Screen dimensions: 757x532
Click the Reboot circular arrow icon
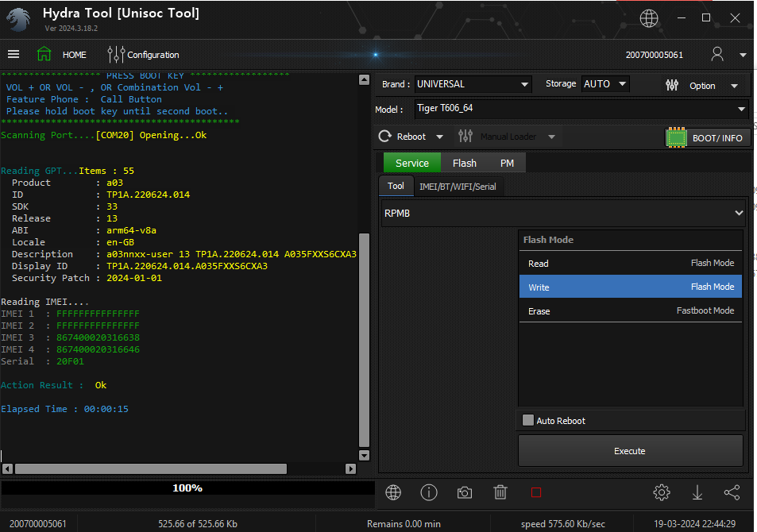coord(384,136)
